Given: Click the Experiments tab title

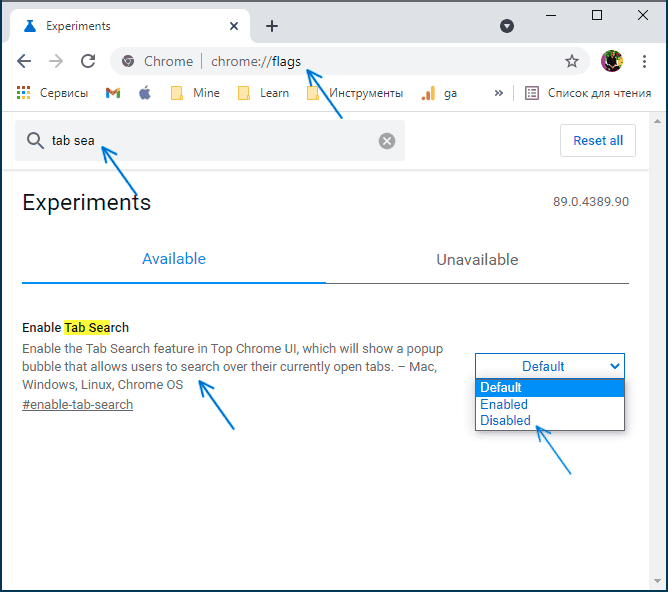Looking at the screenshot, I should [x=78, y=26].
